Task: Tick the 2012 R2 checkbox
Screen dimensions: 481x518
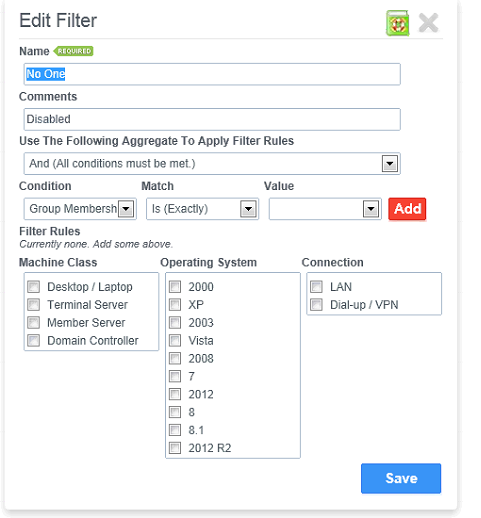Action: (x=175, y=448)
